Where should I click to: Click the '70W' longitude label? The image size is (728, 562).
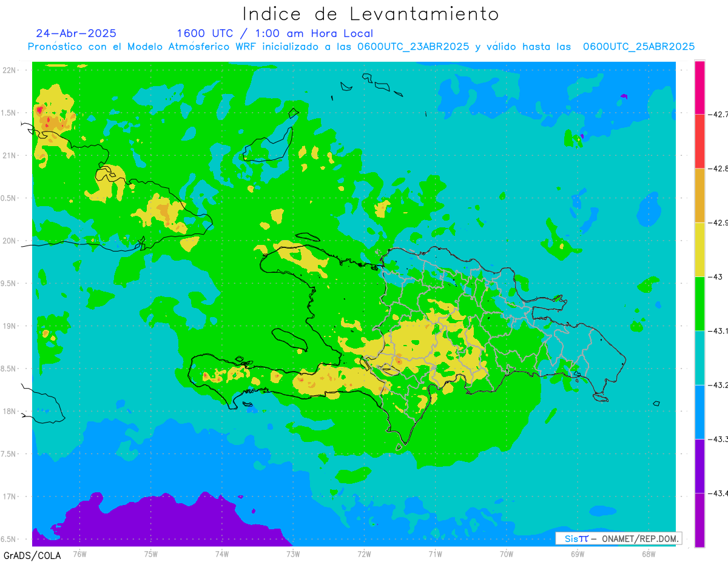pos(506,554)
